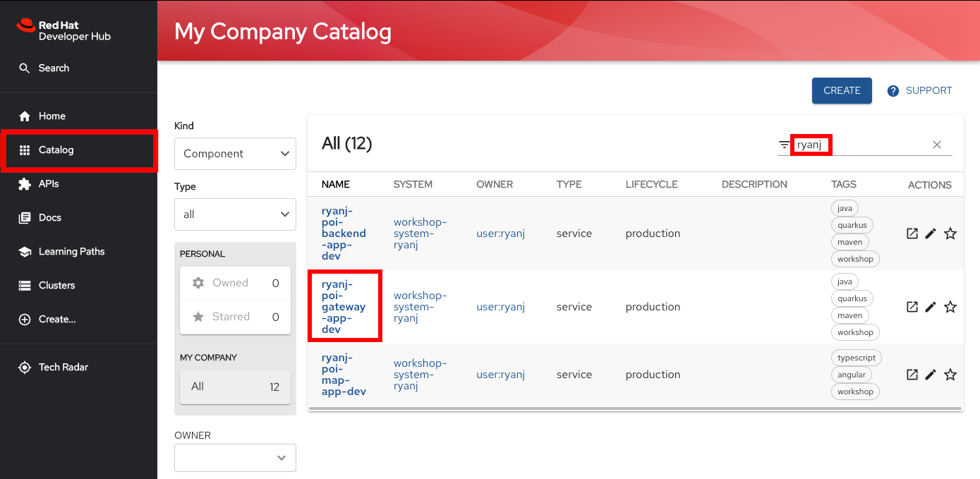Open the ryanj-poi-gateway-app-dev component link

[344, 307]
